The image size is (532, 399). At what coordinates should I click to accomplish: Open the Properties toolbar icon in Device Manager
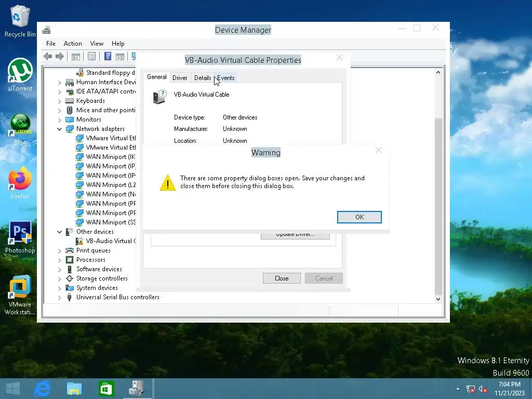click(91, 56)
